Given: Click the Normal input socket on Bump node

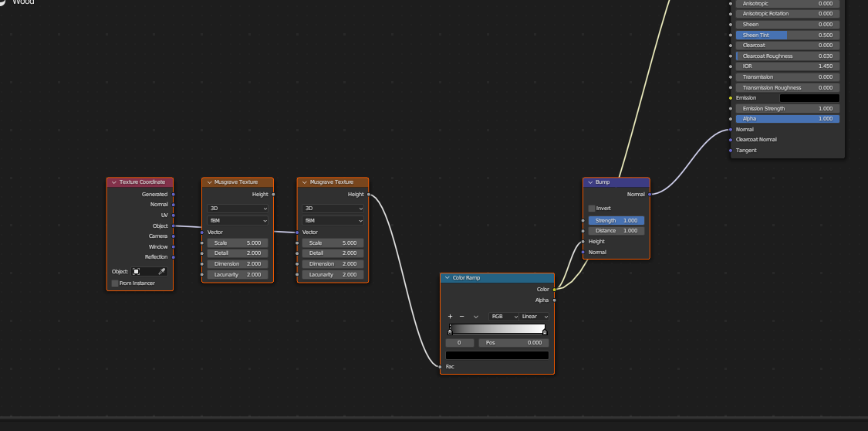Looking at the screenshot, I should click(583, 252).
